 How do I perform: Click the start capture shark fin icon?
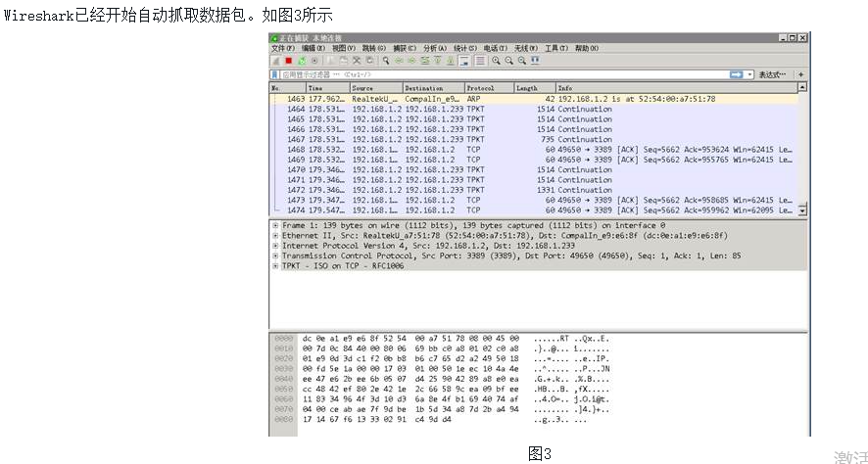click(275, 61)
